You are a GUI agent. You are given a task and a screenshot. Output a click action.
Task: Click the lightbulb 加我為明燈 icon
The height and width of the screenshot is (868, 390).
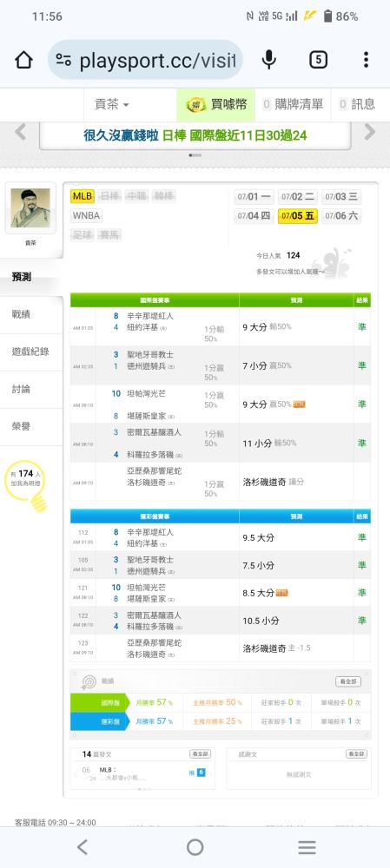point(26,485)
